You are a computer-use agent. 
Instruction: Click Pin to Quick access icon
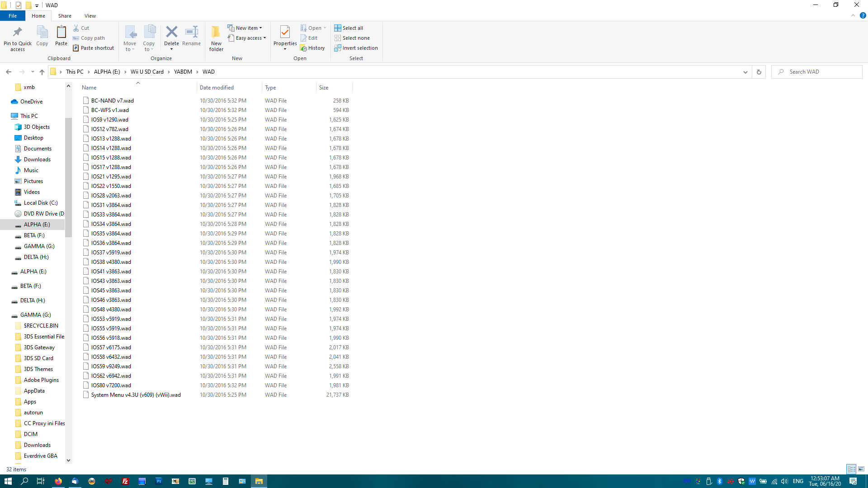point(18,38)
